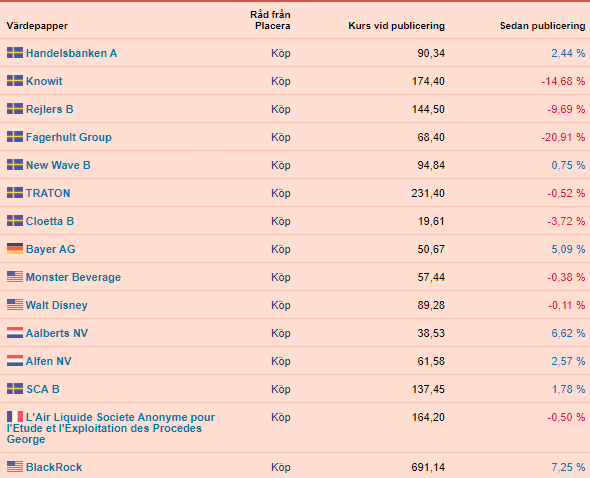Open the TRATON stock link
The image size is (590, 478).
(x=48, y=193)
